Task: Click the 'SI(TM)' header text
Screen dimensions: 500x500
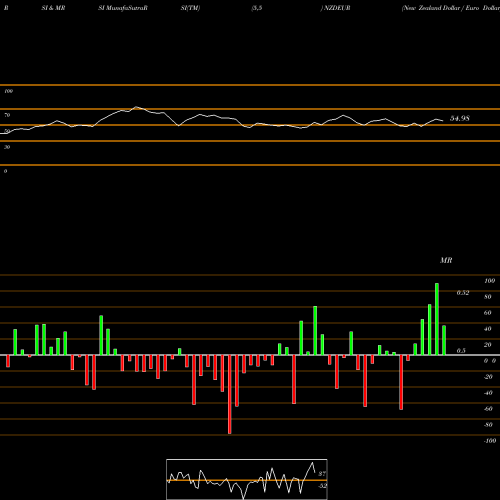Action: point(190,8)
